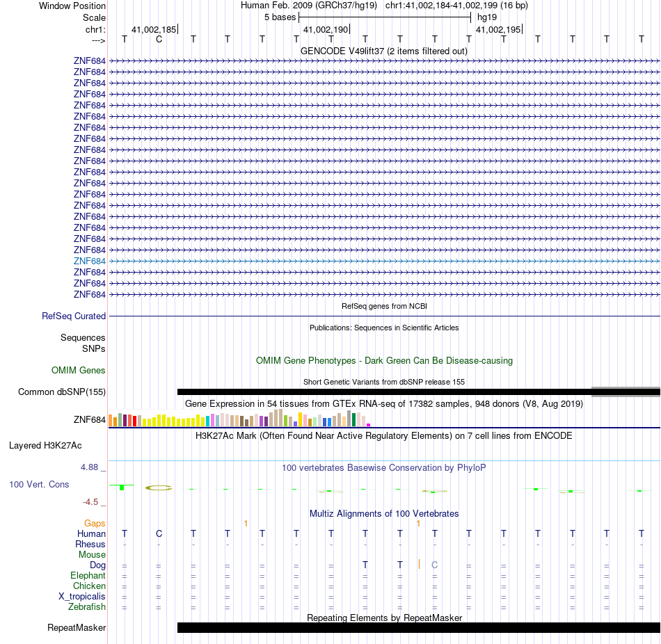Click the Sequences track label
661x644 pixels.
click(83, 337)
